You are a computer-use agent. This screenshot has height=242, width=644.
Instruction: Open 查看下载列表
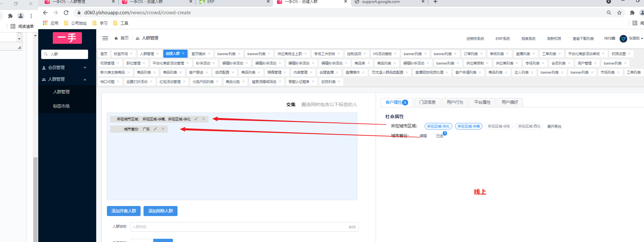pyautogui.click(x=583, y=39)
